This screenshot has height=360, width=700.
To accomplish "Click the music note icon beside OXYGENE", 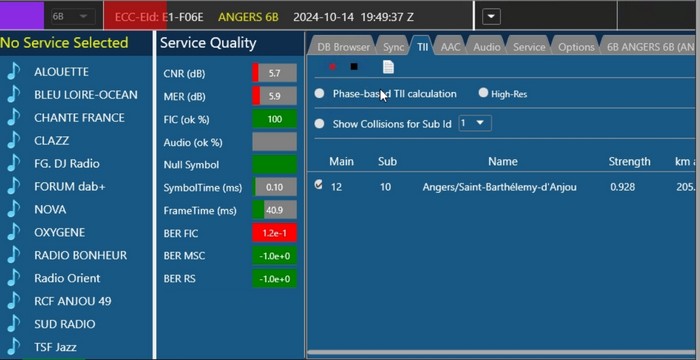I will point(13,232).
